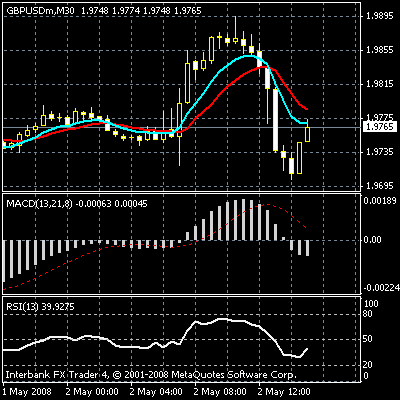The height and width of the screenshot is (400, 400).
Task: Click the last candlestick on the chart
Action: 307,134
